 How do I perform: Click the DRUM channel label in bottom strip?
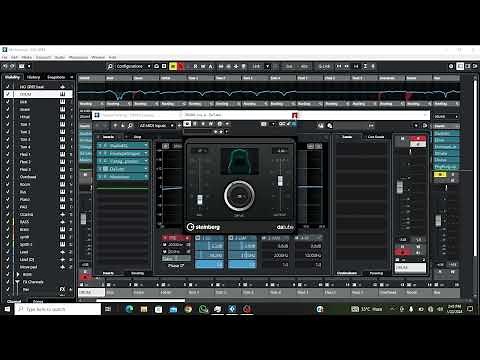(91, 292)
